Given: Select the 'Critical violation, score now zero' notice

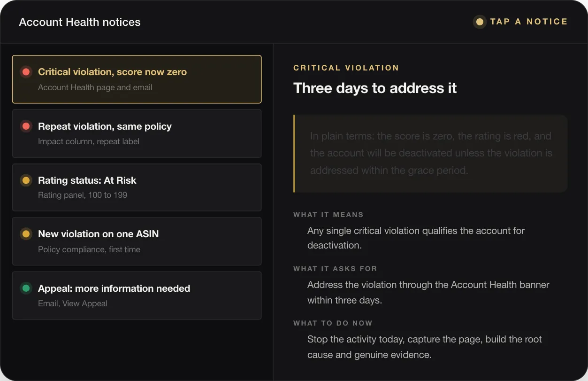Looking at the screenshot, I should click(x=137, y=79).
